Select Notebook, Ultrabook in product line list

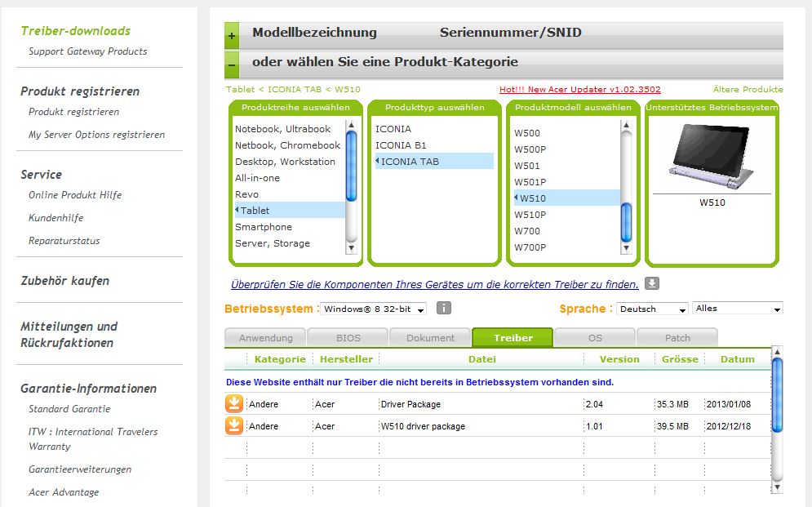(x=282, y=129)
